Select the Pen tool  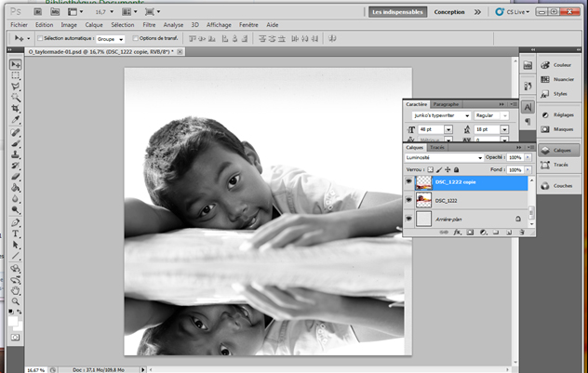[x=16, y=222]
